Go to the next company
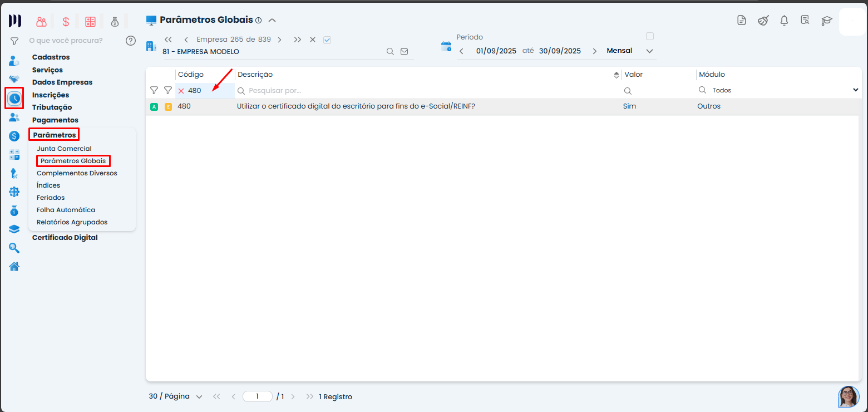The image size is (868, 412). (x=279, y=40)
